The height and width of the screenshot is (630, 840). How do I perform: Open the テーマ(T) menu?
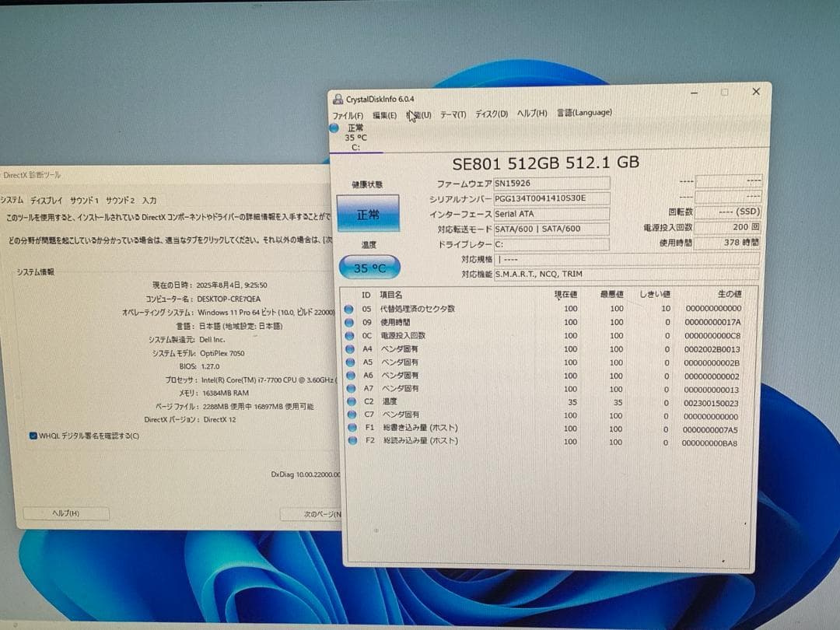click(x=453, y=113)
